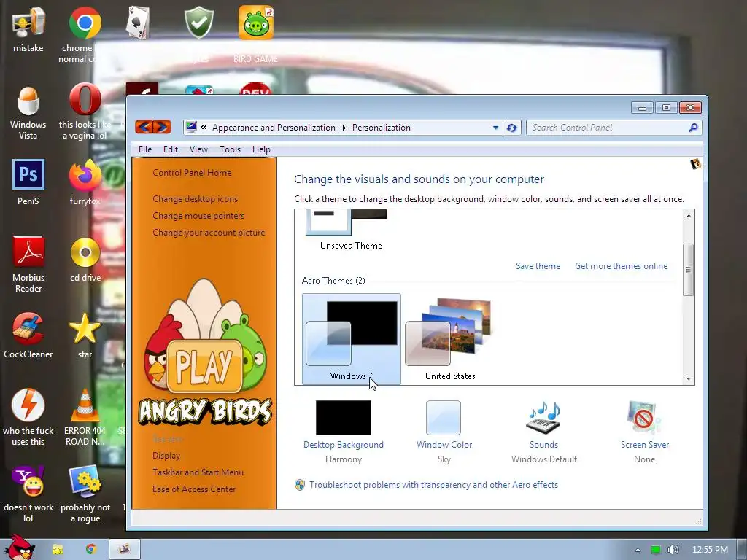The width and height of the screenshot is (747, 560).
Task: Select the solitaire cards desktop icon
Action: (x=138, y=23)
